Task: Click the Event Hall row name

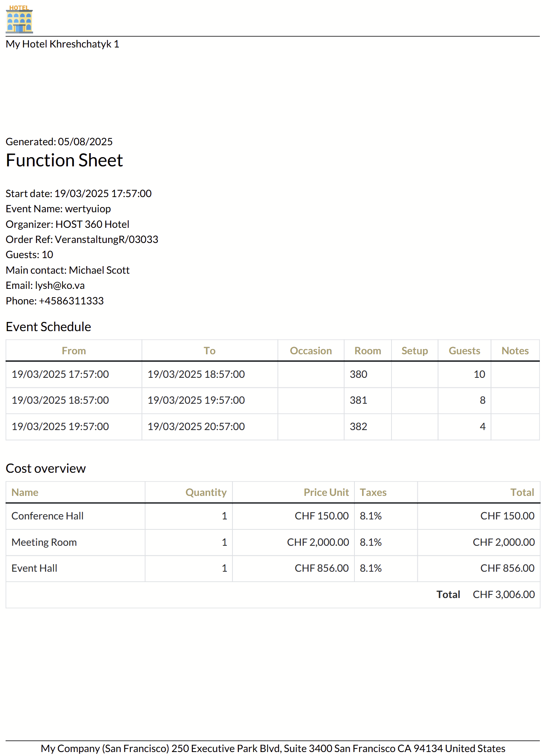Action: tap(34, 568)
